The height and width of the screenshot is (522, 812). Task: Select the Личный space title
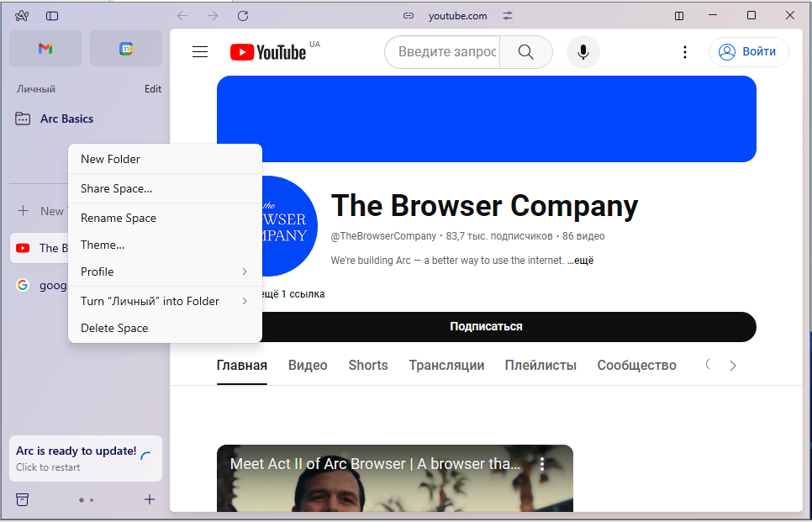(x=36, y=89)
